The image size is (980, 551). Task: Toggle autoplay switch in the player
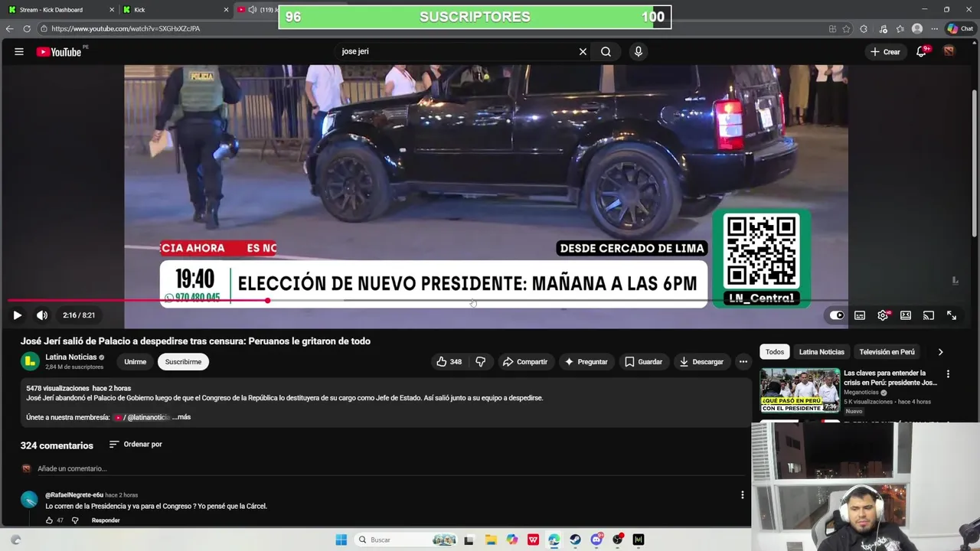tap(837, 315)
